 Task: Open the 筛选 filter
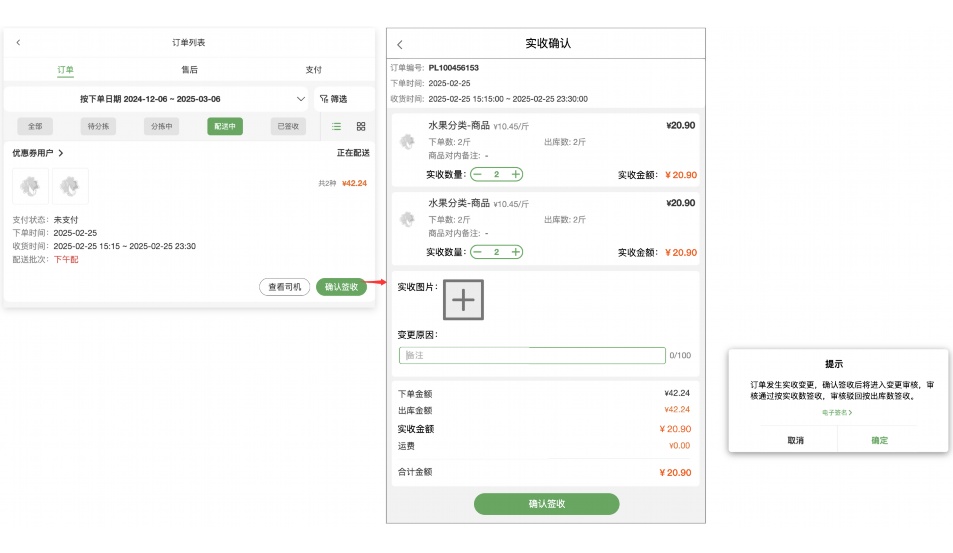coord(333,99)
